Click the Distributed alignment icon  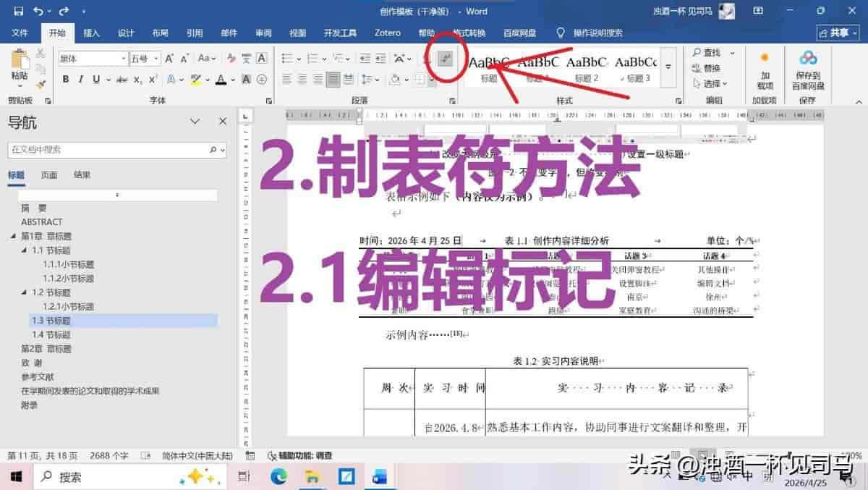pos(349,80)
